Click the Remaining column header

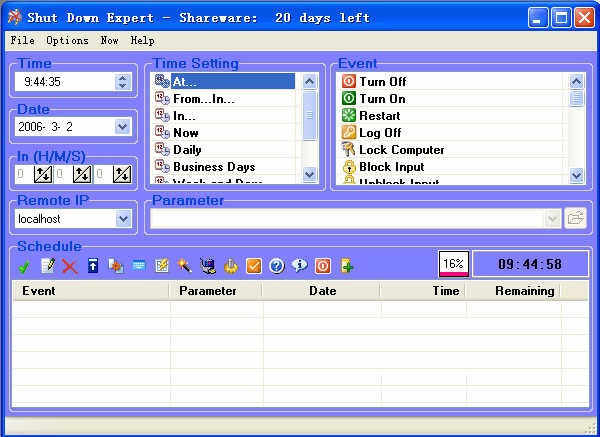pyautogui.click(x=513, y=291)
